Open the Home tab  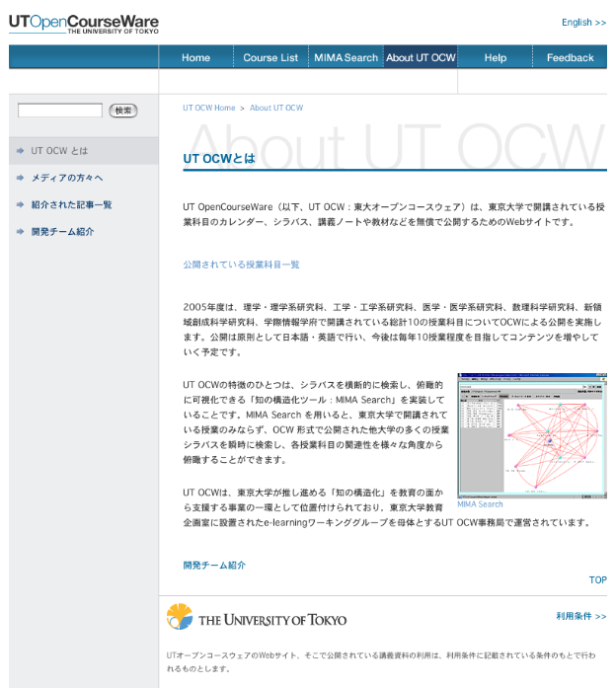pyautogui.click(x=195, y=57)
